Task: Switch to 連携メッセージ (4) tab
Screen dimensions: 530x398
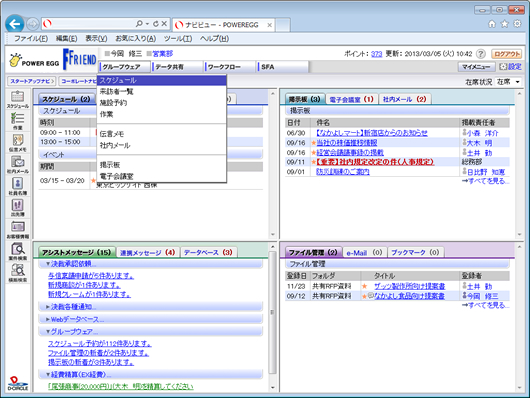Action: click(148, 253)
